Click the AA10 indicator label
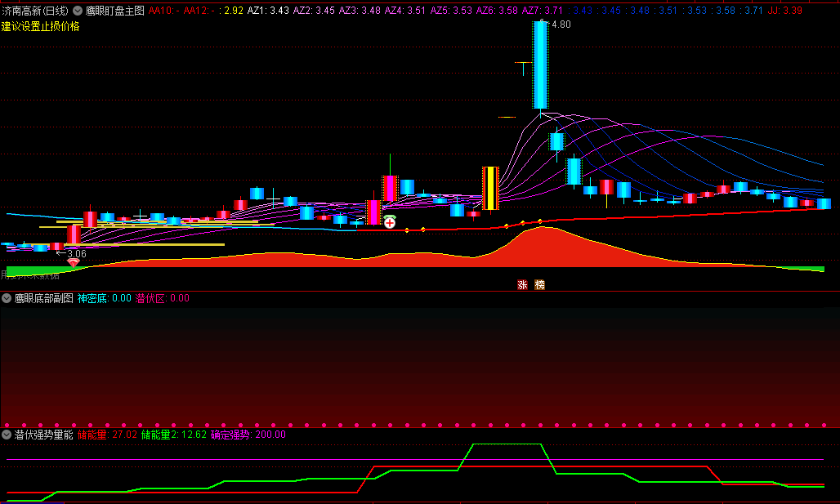840x504 pixels. 164,11
